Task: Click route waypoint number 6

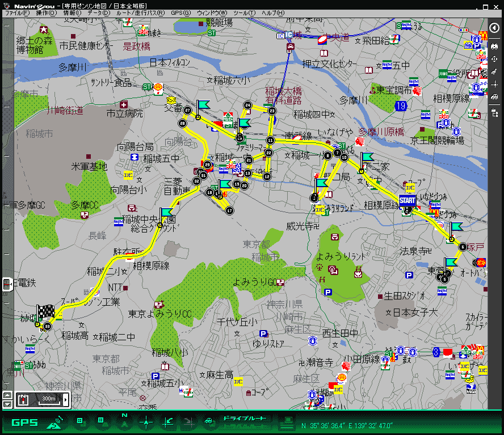Action: point(463,247)
